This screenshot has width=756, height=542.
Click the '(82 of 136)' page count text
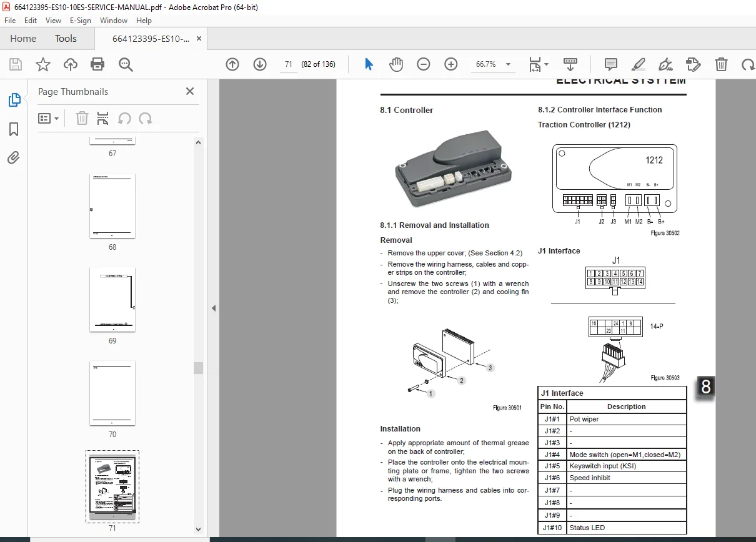[x=319, y=64]
